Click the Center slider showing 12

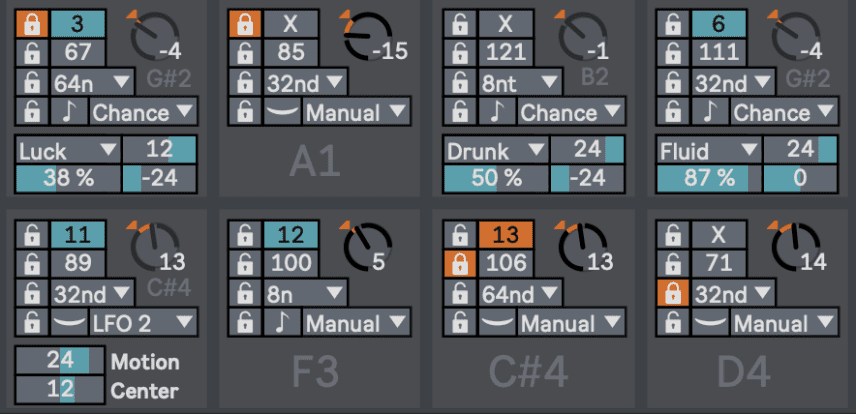[x=60, y=390]
